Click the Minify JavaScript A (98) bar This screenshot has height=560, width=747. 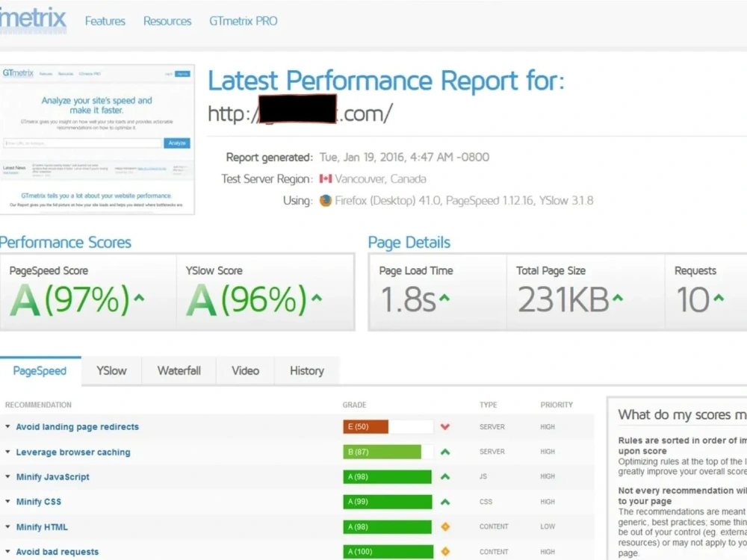pyautogui.click(x=388, y=476)
